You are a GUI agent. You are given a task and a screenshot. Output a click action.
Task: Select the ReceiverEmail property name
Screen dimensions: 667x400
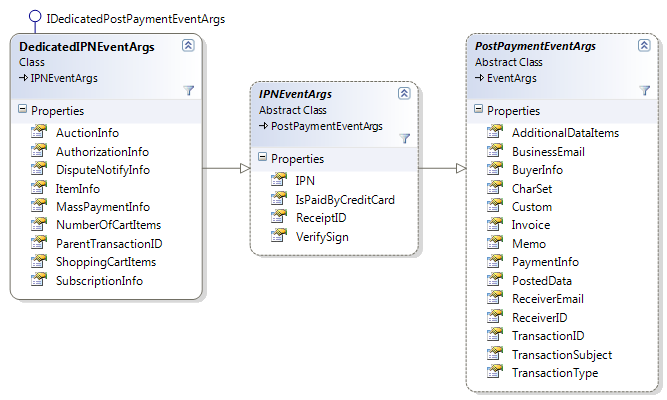548,299
